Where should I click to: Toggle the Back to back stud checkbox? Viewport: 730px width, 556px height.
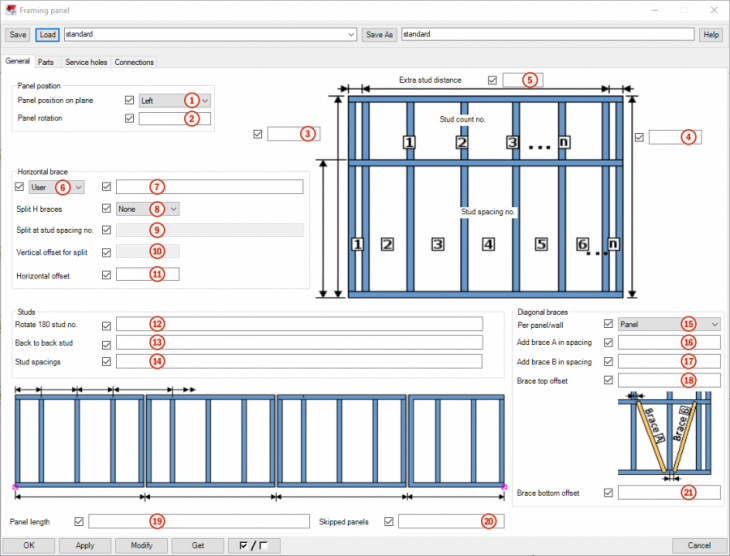coord(106,345)
